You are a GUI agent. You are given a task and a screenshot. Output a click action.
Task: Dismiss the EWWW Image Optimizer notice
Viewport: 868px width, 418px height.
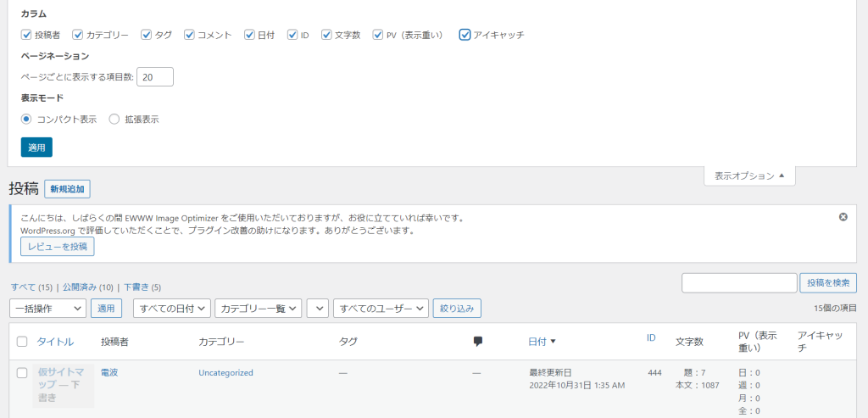[843, 217]
